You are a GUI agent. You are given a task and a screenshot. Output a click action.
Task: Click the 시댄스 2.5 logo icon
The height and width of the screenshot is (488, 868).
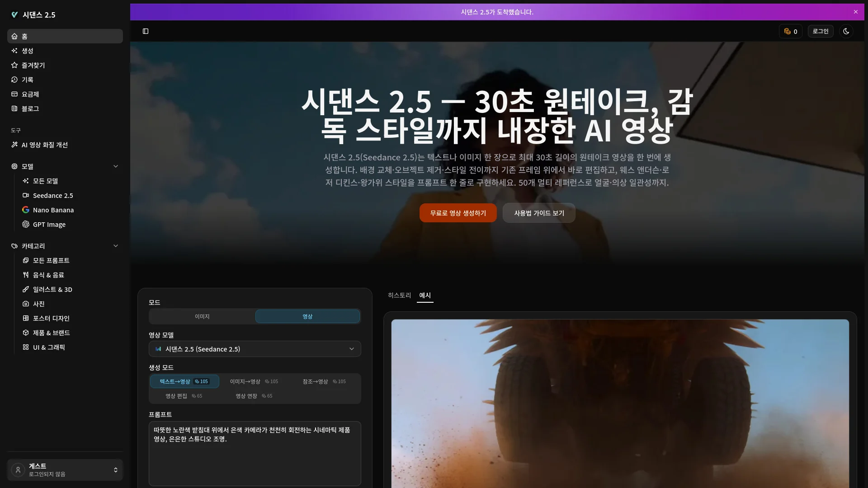14,14
